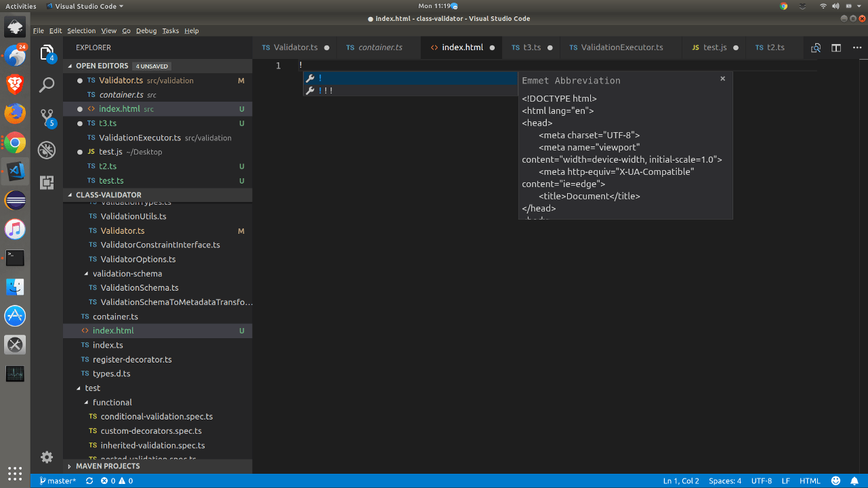
Task: Open the Search view in the activity bar
Action: point(46,85)
